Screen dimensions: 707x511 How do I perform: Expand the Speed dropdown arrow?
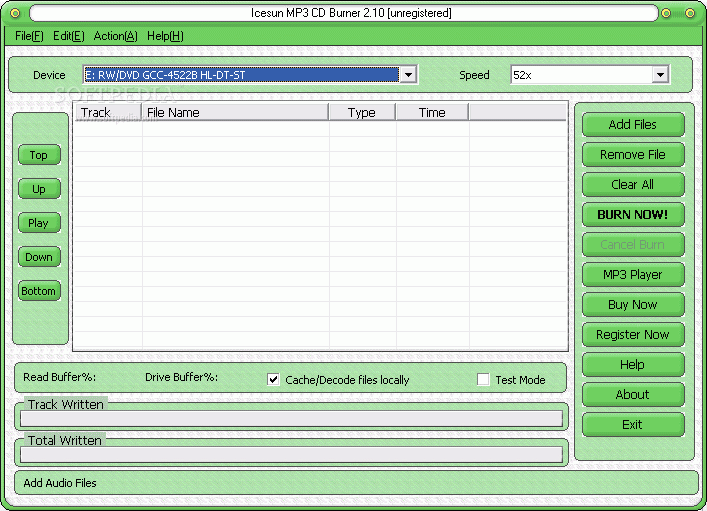[660, 75]
